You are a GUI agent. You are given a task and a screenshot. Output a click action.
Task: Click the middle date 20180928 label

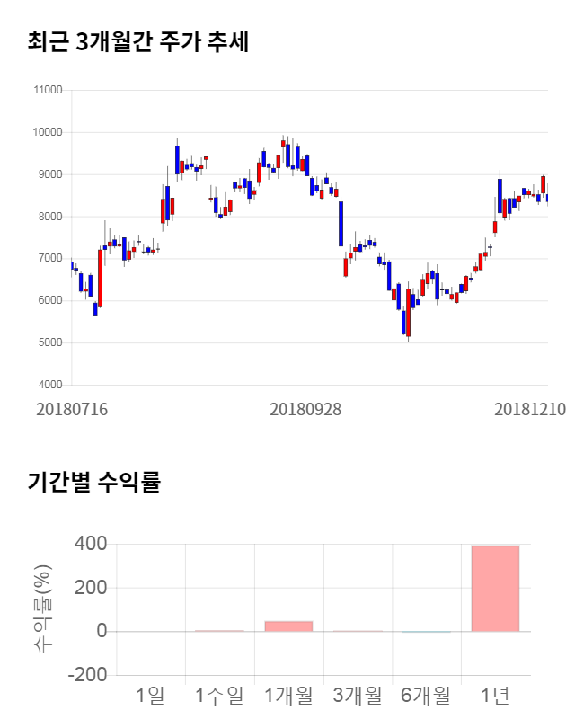(x=305, y=409)
